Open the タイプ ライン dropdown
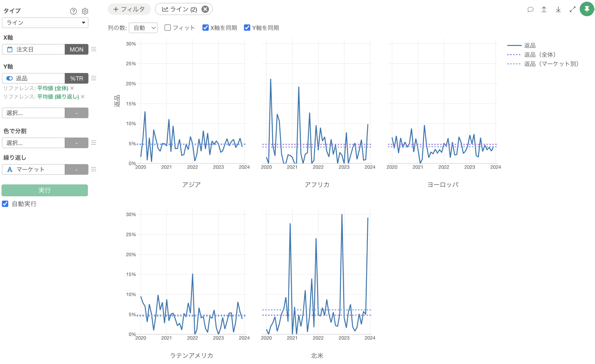The height and width of the screenshot is (364, 595). click(45, 23)
